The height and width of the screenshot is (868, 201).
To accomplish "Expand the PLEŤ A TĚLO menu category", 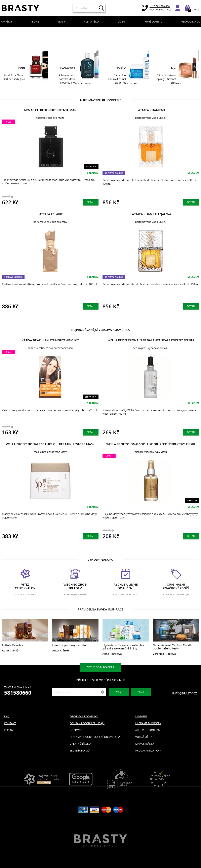I will pos(91,21).
